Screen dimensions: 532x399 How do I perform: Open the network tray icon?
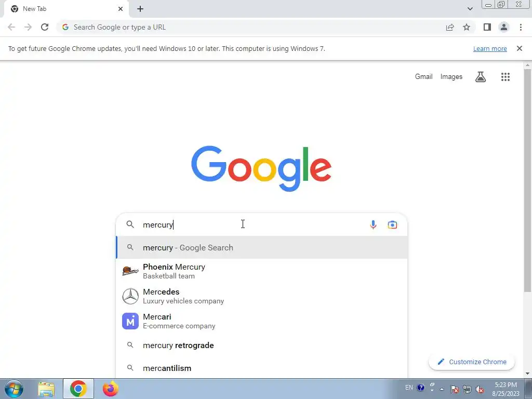(x=467, y=389)
